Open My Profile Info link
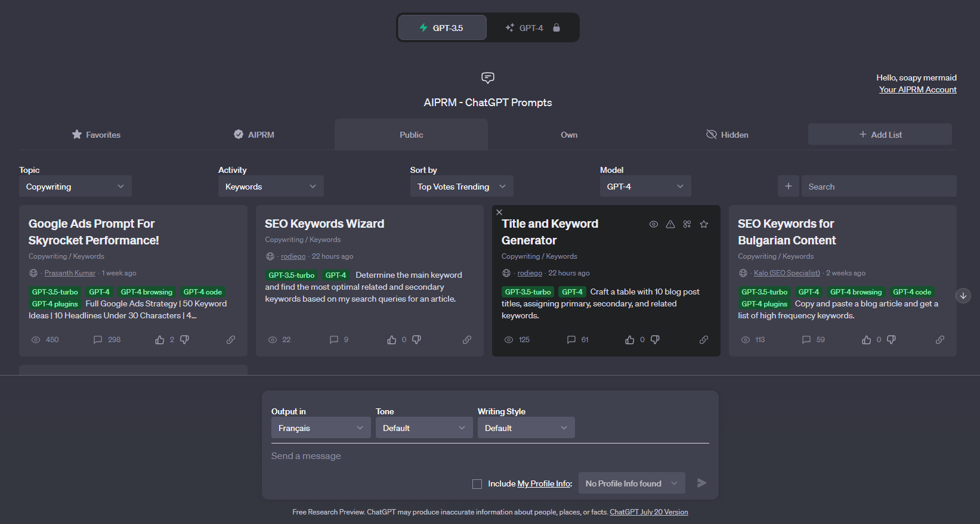The width and height of the screenshot is (980, 524). click(x=545, y=483)
